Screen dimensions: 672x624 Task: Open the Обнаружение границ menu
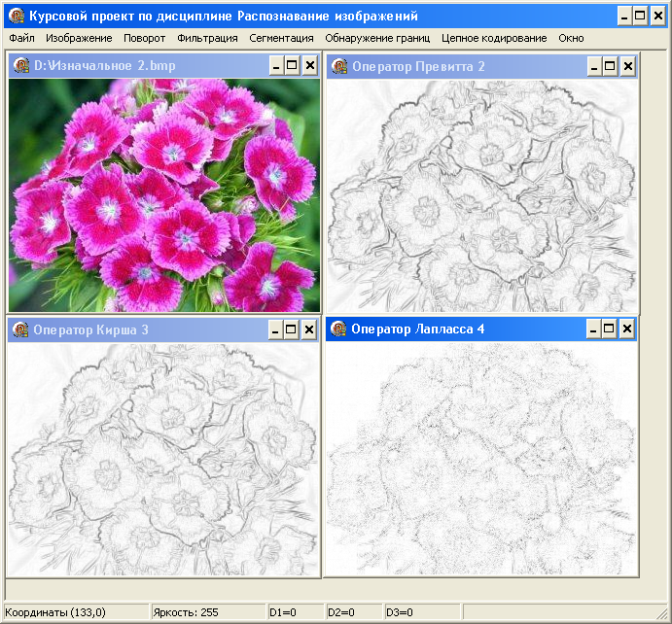coord(377,38)
